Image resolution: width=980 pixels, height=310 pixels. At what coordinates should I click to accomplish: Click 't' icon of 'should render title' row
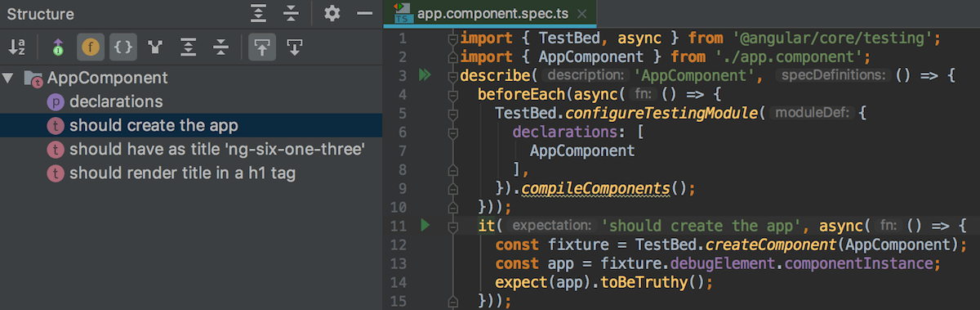coord(56,173)
